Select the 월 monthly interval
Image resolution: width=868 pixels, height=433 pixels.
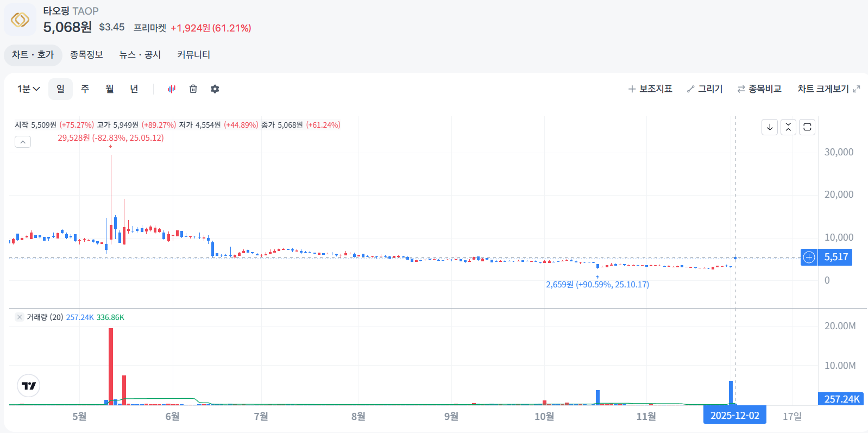(x=110, y=89)
